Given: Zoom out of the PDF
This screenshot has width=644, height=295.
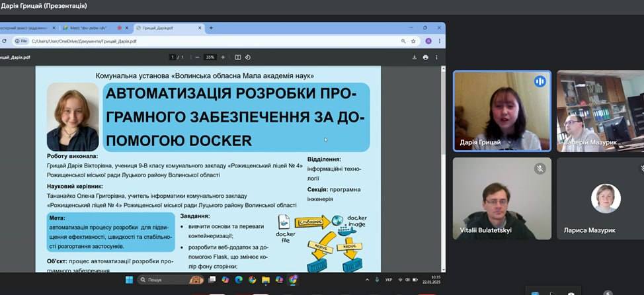Looking at the screenshot, I should (x=197, y=57).
